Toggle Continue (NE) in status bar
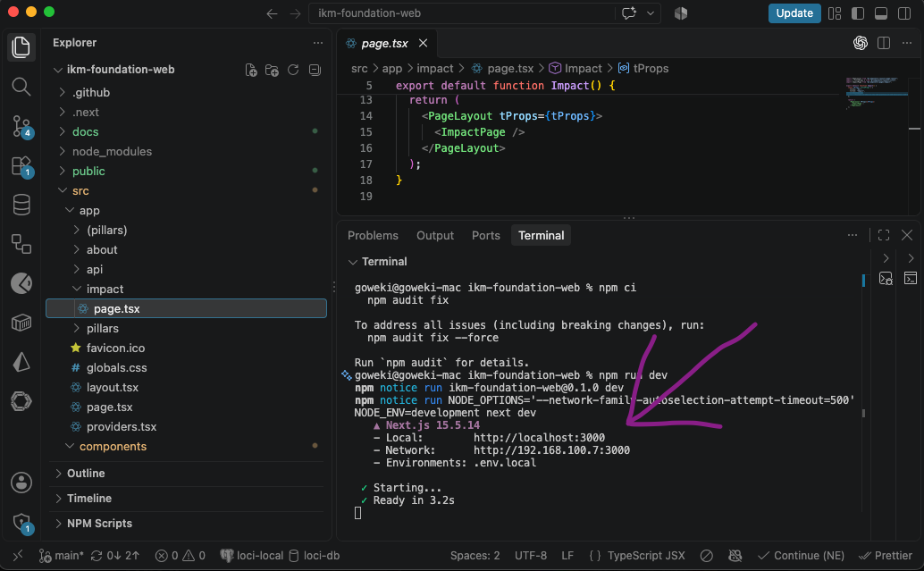The width and height of the screenshot is (924, 571). tap(801, 556)
